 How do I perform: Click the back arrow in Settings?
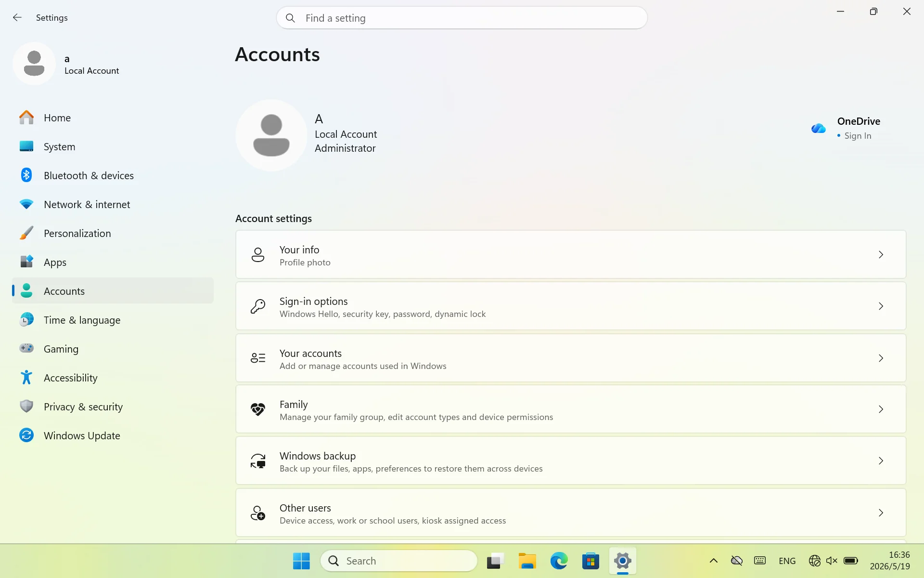coord(17,18)
